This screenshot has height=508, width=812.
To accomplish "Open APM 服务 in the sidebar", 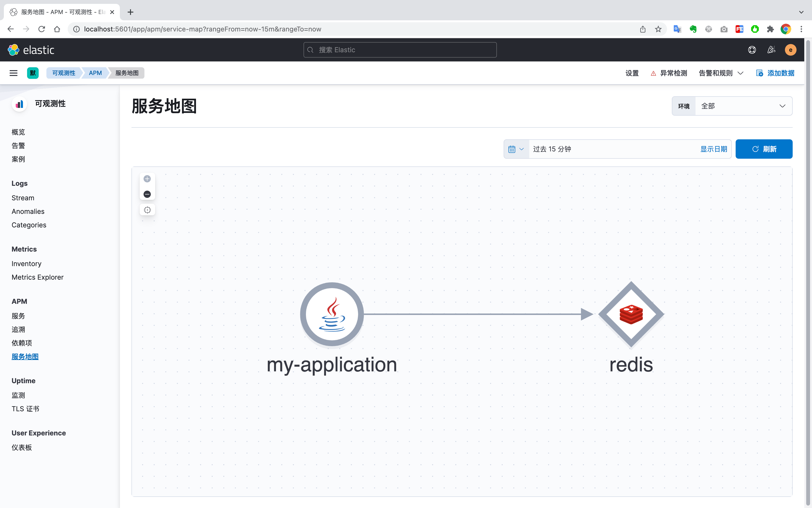I will (18, 316).
